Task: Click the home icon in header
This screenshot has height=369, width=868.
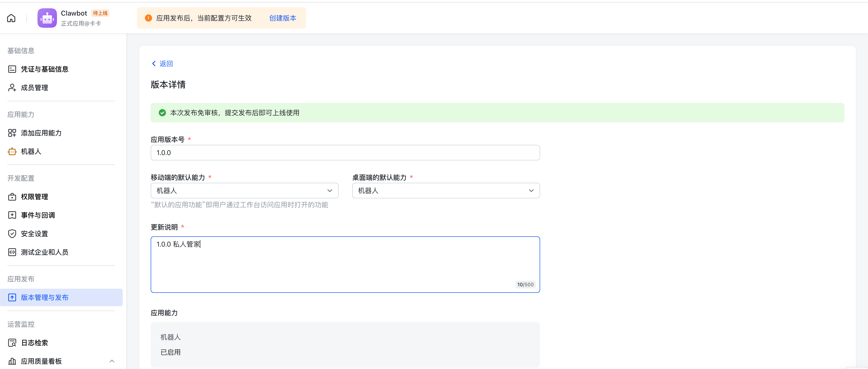Action: 11,18
